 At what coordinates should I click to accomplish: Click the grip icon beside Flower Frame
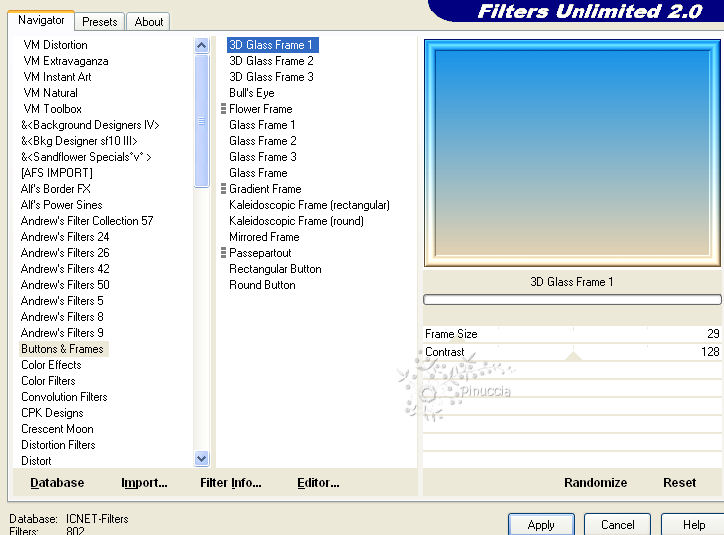(223, 109)
